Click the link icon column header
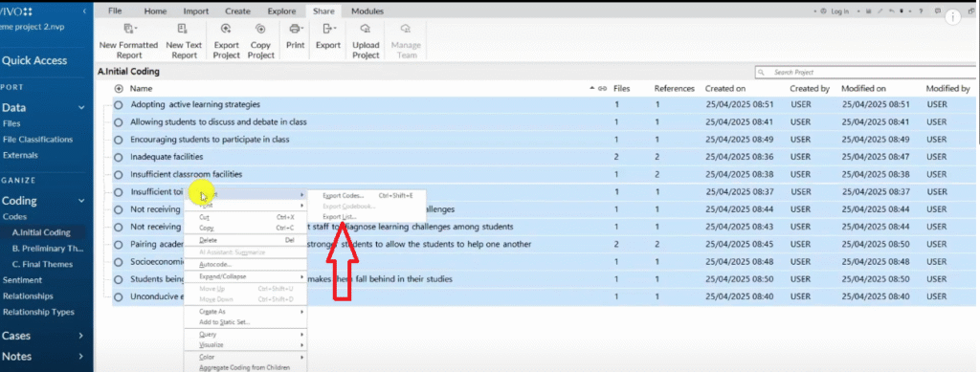Screen dimensions: 980x372 [x=603, y=89]
